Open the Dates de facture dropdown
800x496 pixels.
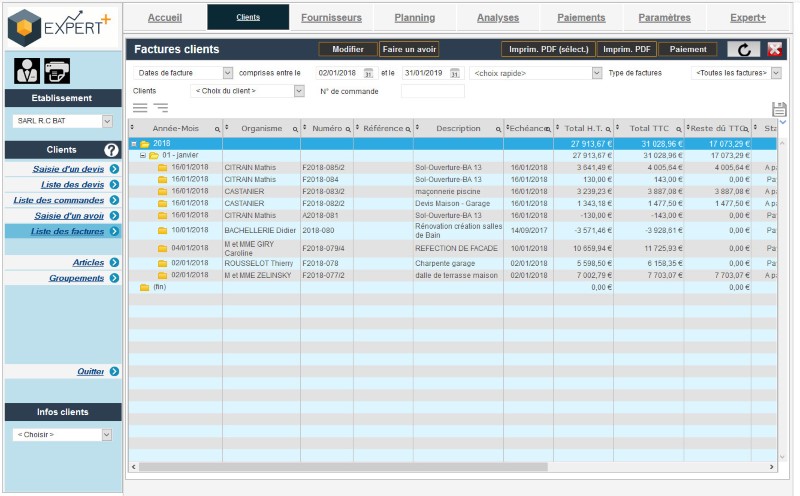(228, 73)
